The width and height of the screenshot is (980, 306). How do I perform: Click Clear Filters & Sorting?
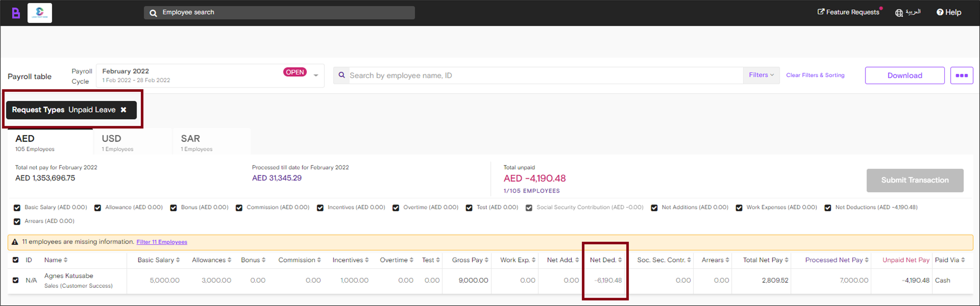point(815,75)
